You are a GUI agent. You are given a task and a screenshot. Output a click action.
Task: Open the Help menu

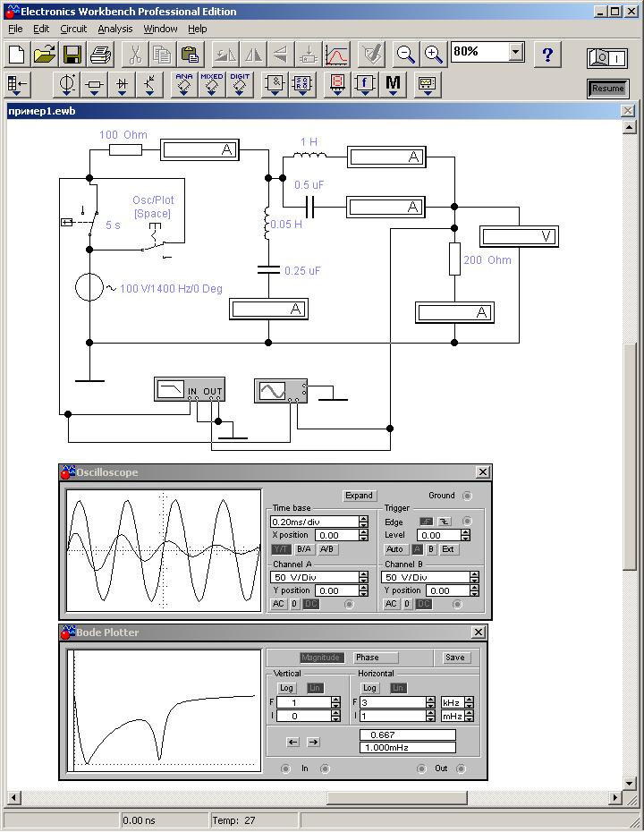pos(198,29)
